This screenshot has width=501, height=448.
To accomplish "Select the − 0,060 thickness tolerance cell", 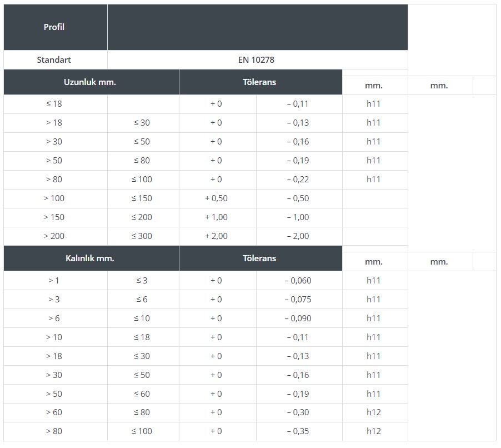I will 298,280.
